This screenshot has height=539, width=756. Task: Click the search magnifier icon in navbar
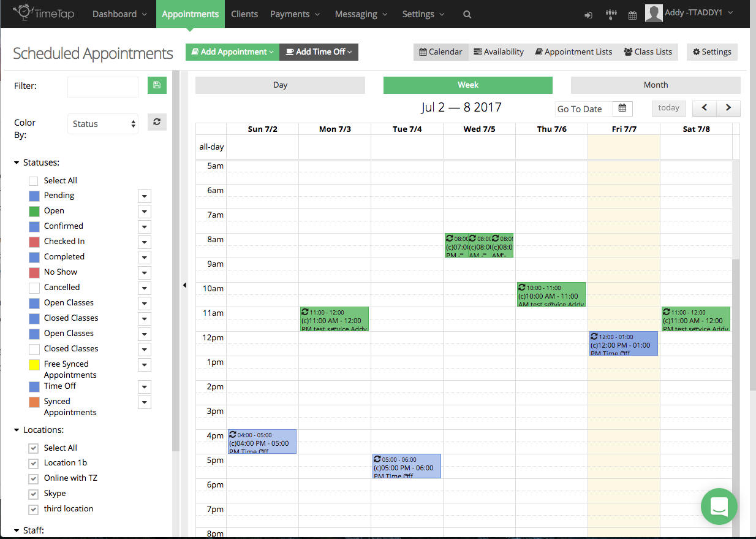(467, 14)
